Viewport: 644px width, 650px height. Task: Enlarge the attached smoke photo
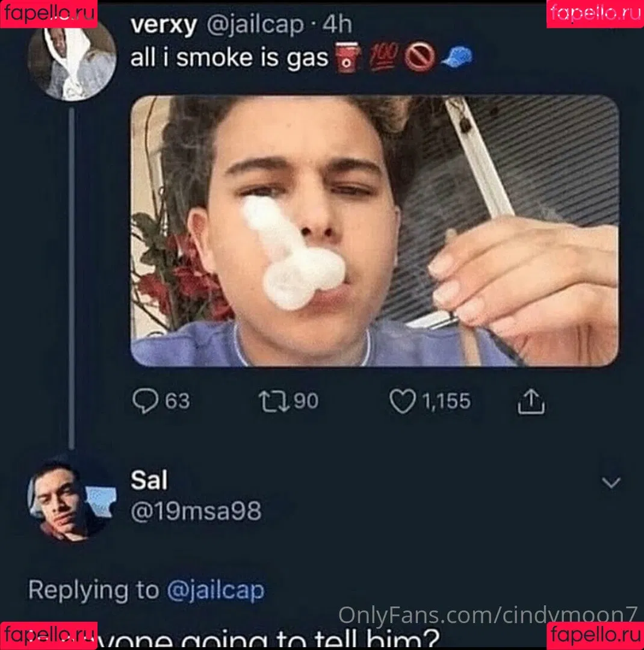pos(374,231)
